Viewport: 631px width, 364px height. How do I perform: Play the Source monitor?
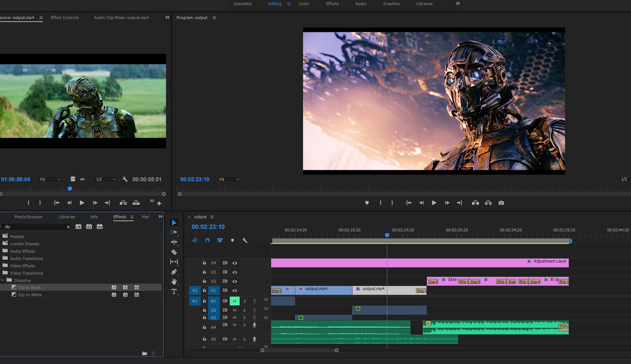(x=82, y=203)
